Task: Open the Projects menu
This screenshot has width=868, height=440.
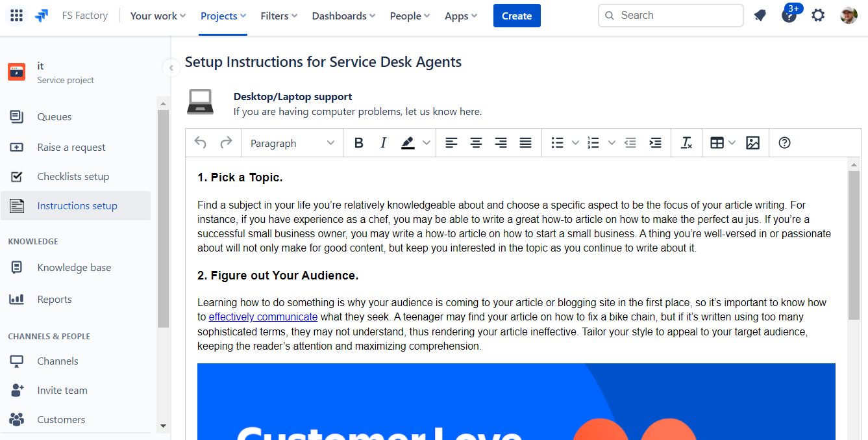Action: 223,16
